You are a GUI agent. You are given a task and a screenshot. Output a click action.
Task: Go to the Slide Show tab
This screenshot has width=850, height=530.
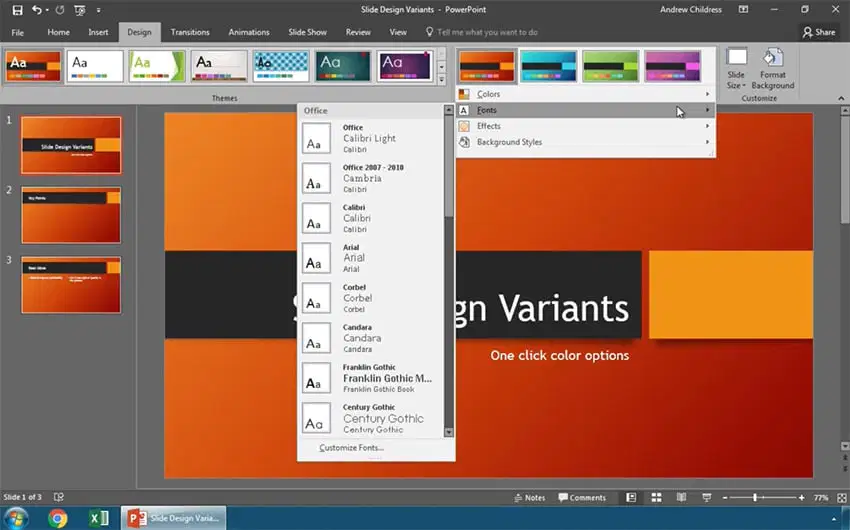[307, 32]
